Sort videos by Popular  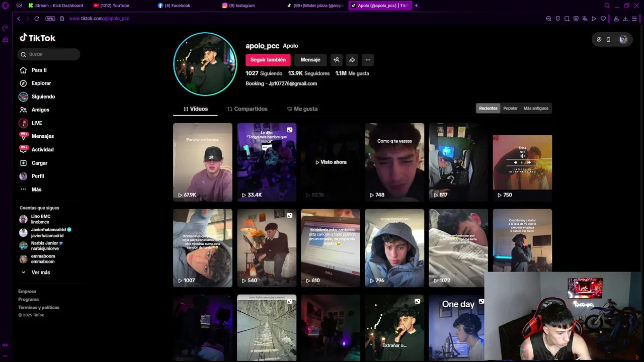coord(510,108)
